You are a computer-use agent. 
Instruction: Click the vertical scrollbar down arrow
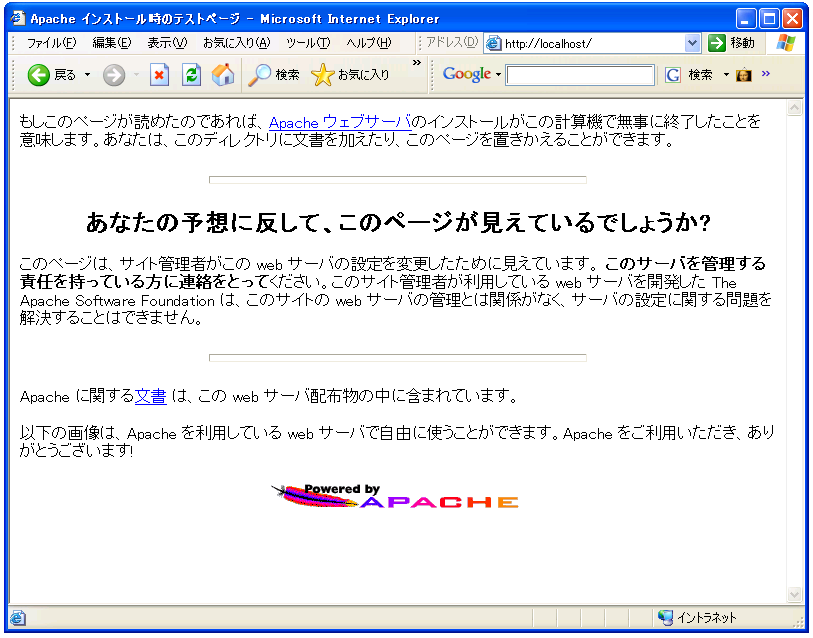(x=796, y=594)
